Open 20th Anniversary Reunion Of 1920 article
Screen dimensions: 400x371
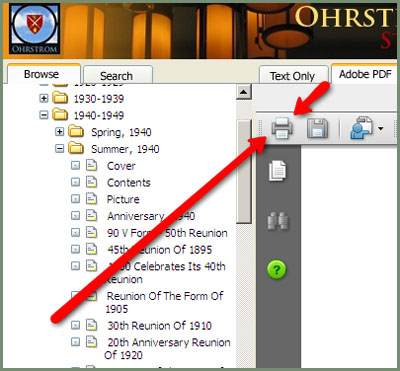click(x=167, y=348)
